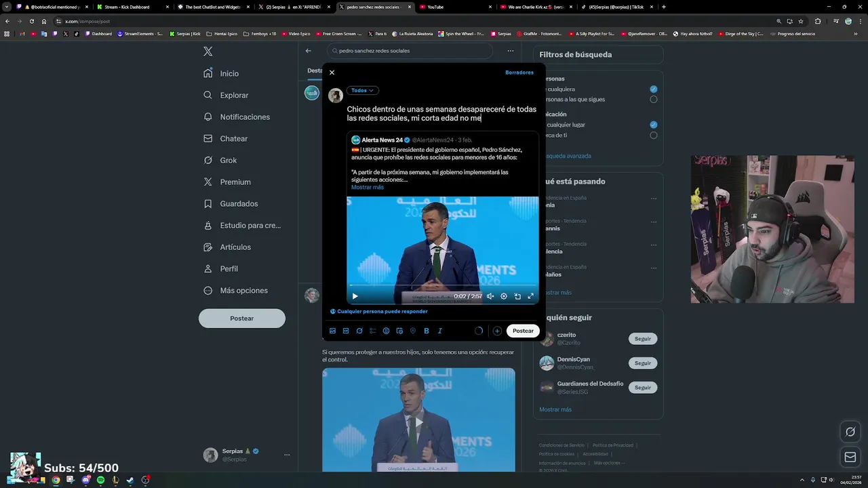Image resolution: width=868 pixels, height=488 pixels.
Task: Open the Todos audience dropdown
Action: pos(362,90)
